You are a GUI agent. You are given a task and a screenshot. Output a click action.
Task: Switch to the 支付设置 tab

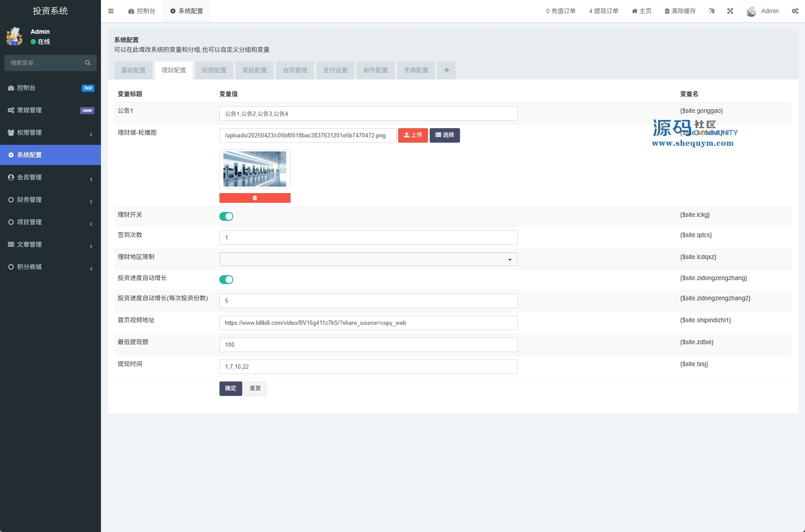pyautogui.click(x=335, y=70)
